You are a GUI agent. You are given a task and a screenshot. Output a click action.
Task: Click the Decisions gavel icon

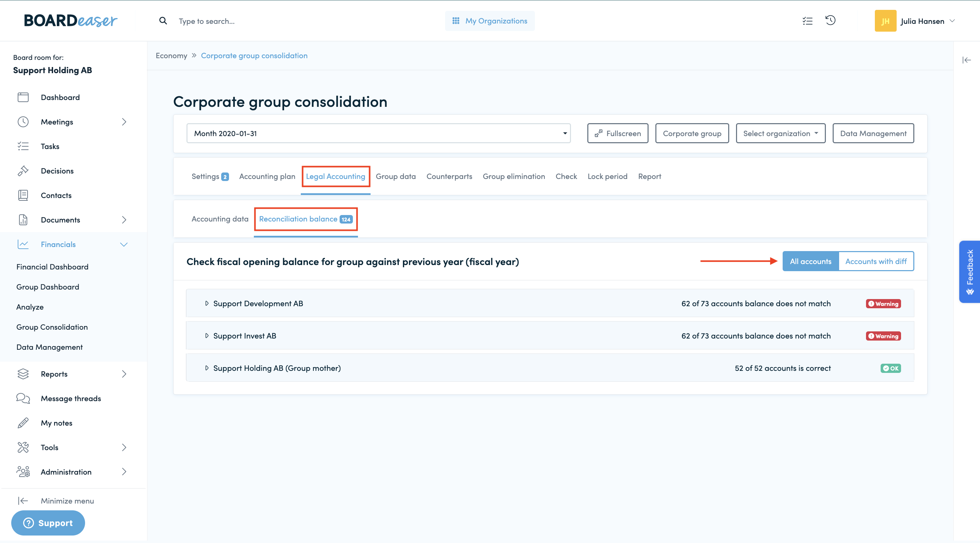click(23, 171)
